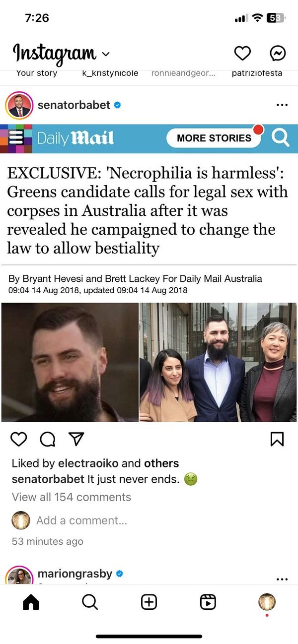This screenshot has width=298, height=644.
Task: Open mariongrasby username link
Action: coord(74,574)
